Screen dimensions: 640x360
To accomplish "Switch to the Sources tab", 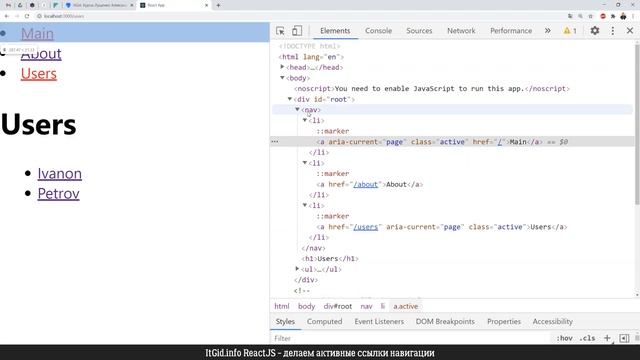I will coord(419,31).
